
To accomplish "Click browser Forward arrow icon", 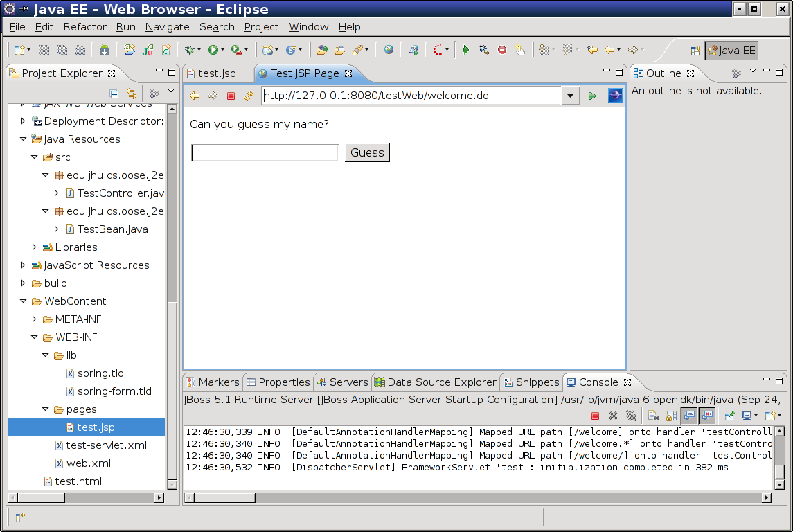I will point(213,96).
